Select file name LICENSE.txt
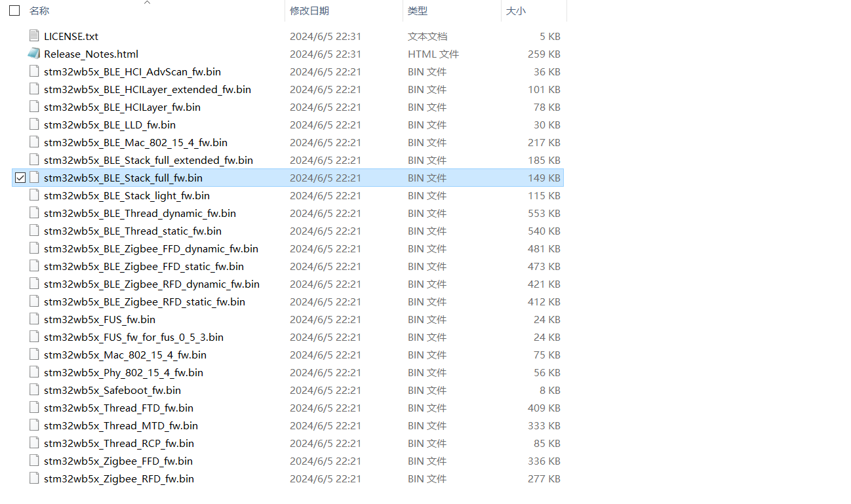 tap(71, 37)
